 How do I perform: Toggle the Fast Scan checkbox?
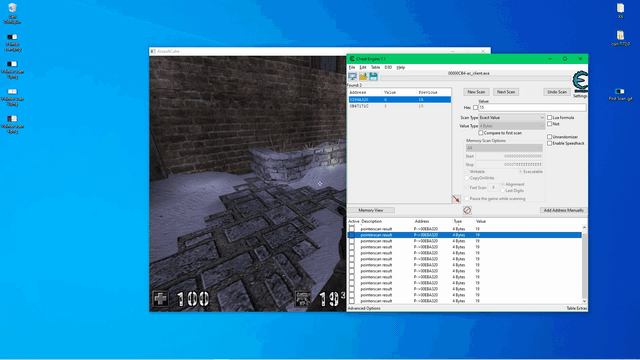[x=467, y=187]
